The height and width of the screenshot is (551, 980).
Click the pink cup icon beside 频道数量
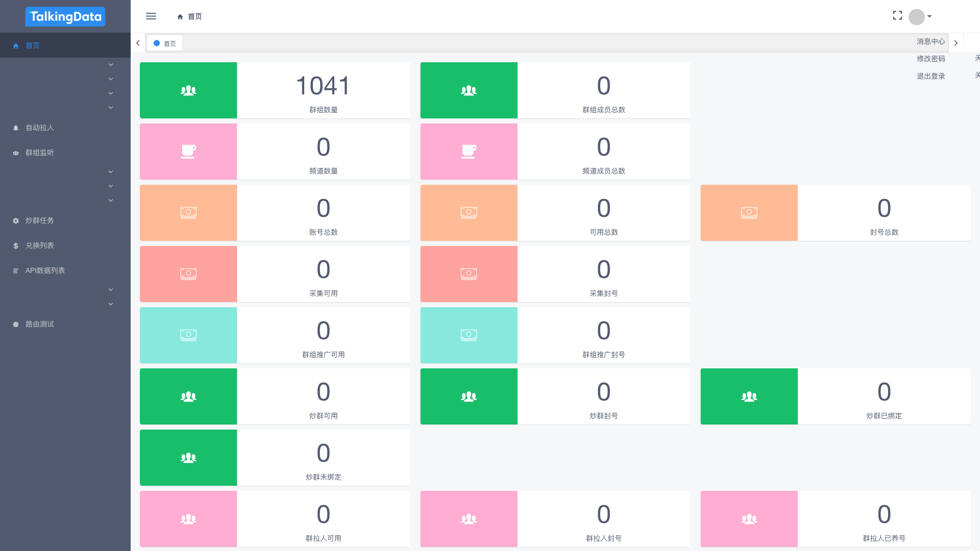click(x=188, y=152)
